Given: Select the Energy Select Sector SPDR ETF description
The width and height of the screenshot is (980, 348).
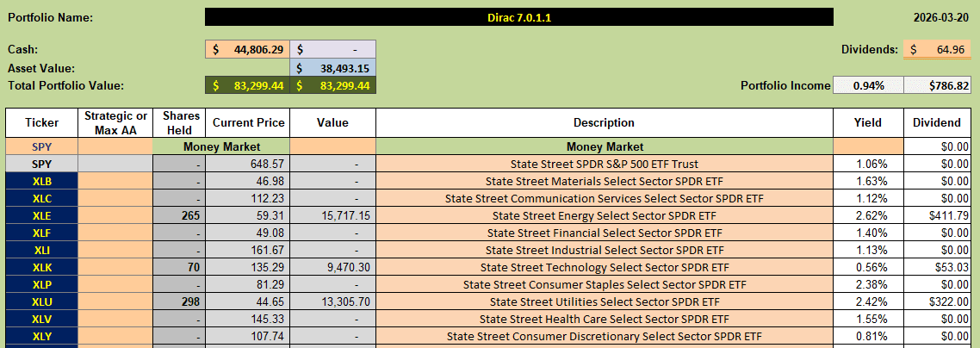Looking at the screenshot, I should pos(605,216).
